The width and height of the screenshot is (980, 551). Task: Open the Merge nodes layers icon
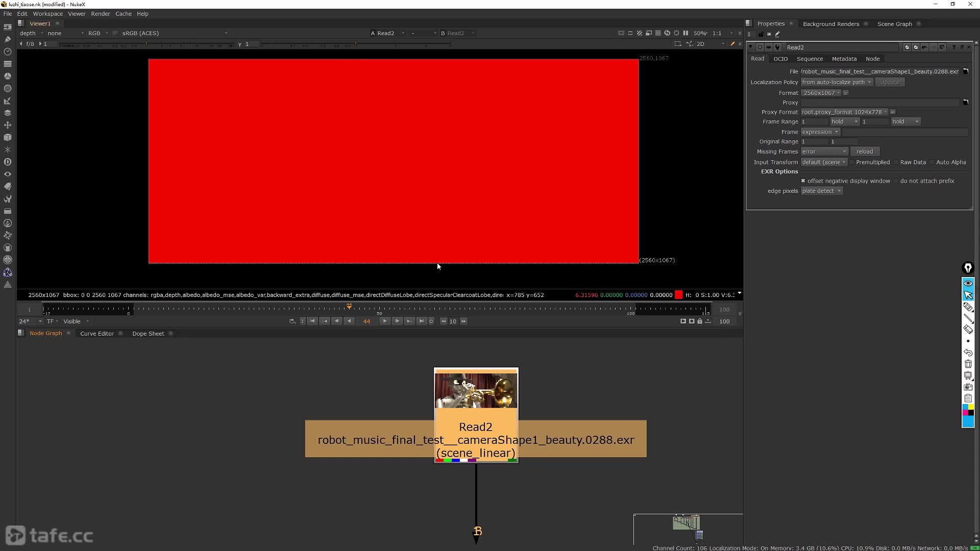click(8, 113)
